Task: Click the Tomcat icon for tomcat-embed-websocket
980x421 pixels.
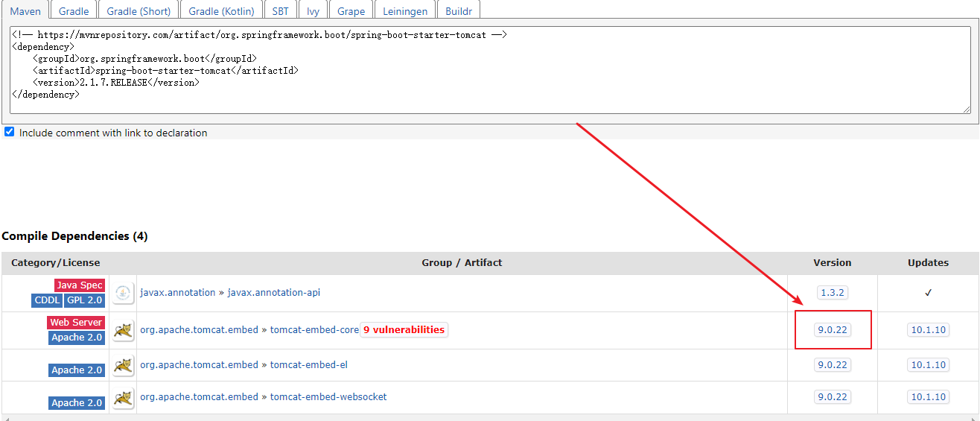Action: 123,397
